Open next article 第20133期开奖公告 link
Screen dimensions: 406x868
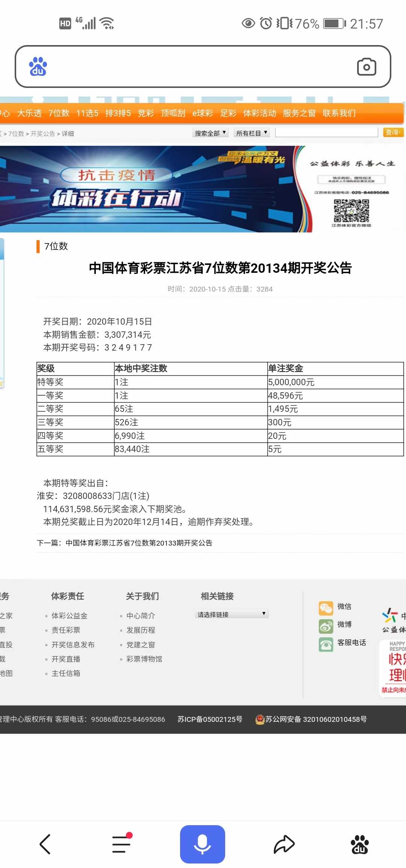139,543
